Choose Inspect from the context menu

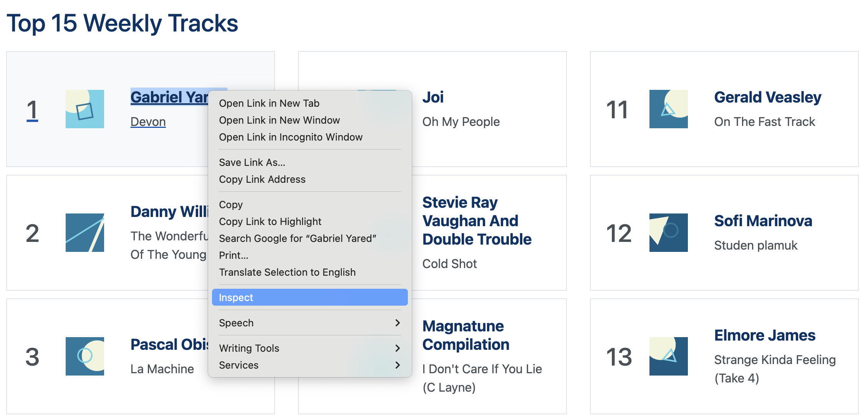(x=310, y=297)
